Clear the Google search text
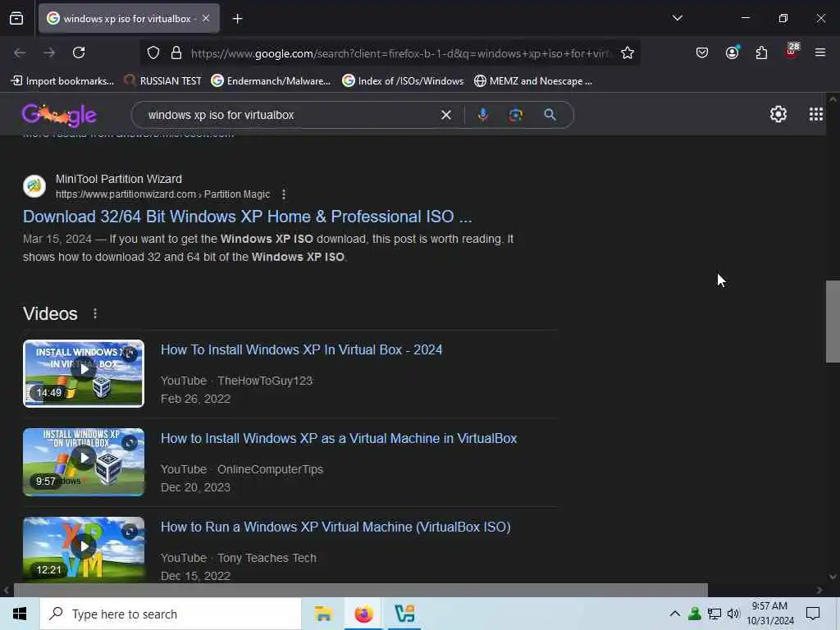This screenshot has width=840, height=630. coord(445,115)
